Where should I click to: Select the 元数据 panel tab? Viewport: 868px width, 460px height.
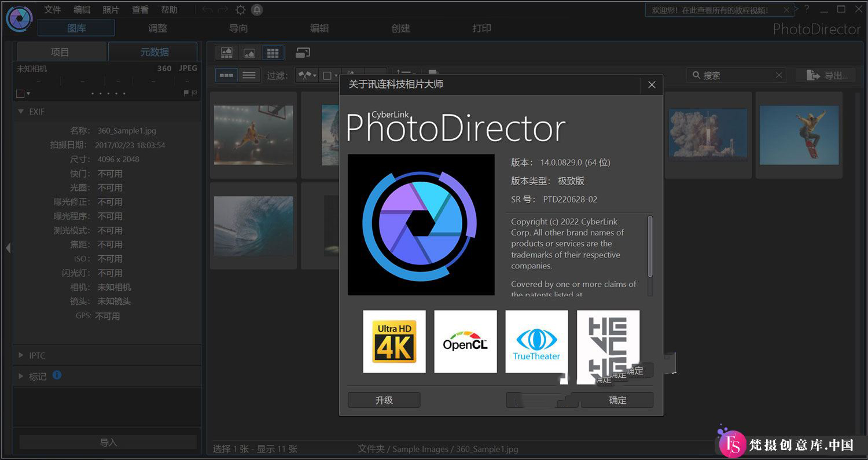[x=154, y=51]
